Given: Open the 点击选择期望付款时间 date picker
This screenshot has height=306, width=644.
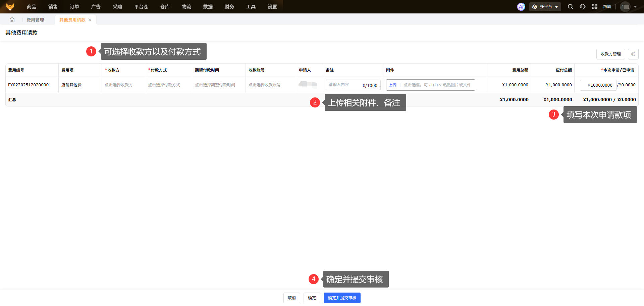Looking at the screenshot, I should pos(215,85).
